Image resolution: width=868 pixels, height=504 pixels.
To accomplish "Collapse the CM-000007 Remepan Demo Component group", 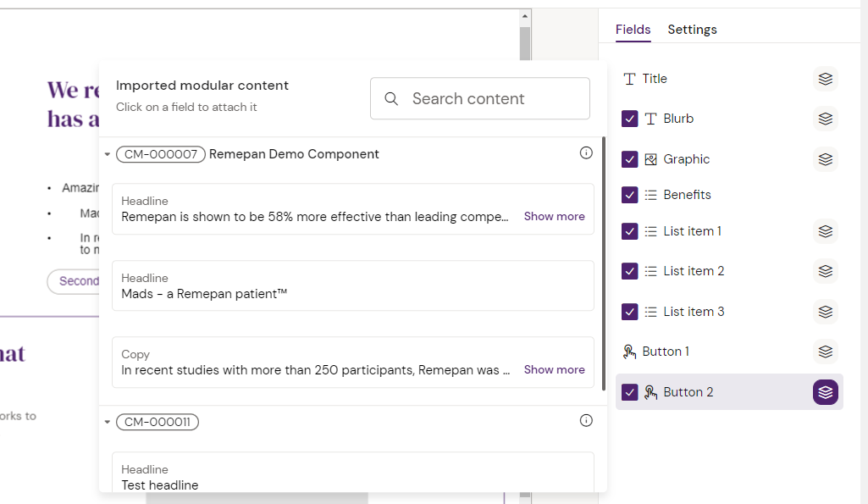I will [x=108, y=154].
